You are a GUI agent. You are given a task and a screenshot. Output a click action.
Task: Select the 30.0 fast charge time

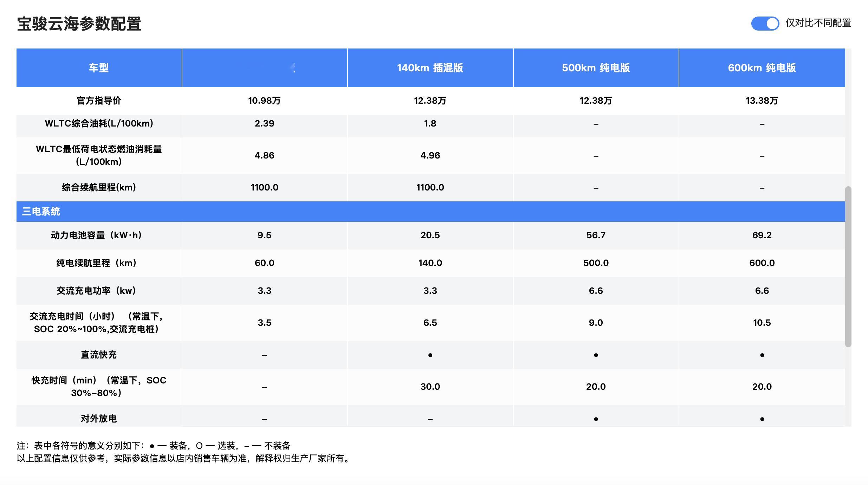tap(430, 387)
